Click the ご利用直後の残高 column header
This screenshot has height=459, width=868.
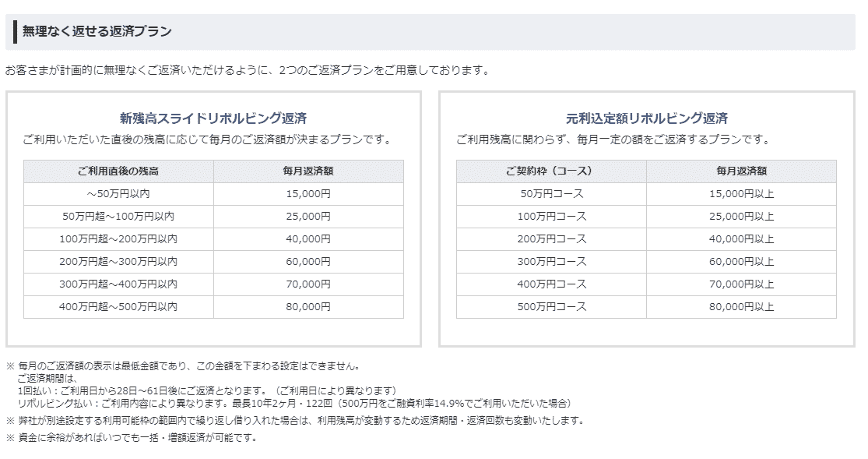click(x=118, y=171)
